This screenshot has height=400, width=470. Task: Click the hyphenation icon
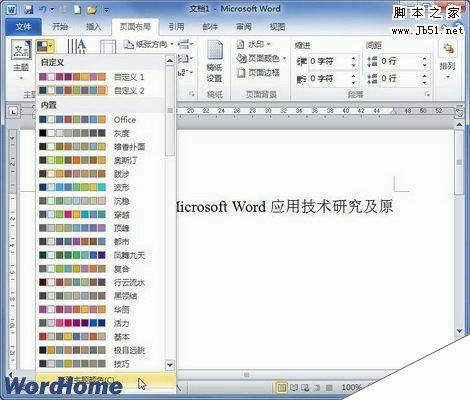[x=185, y=73]
